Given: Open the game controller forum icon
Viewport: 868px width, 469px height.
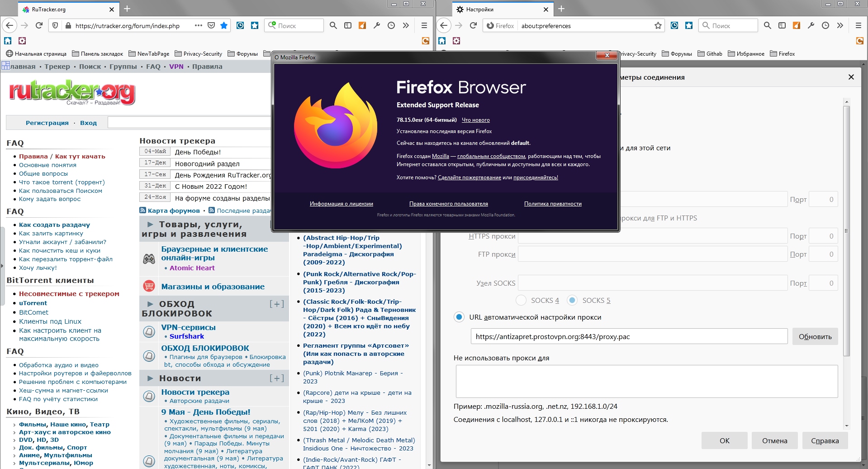Looking at the screenshot, I should (149, 258).
